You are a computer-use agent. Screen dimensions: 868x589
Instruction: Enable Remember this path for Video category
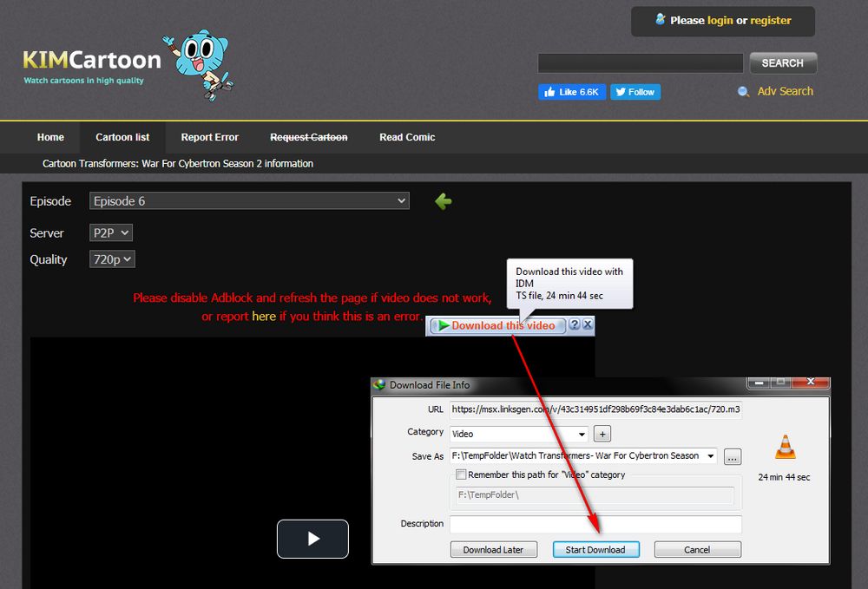pyautogui.click(x=461, y=474)
